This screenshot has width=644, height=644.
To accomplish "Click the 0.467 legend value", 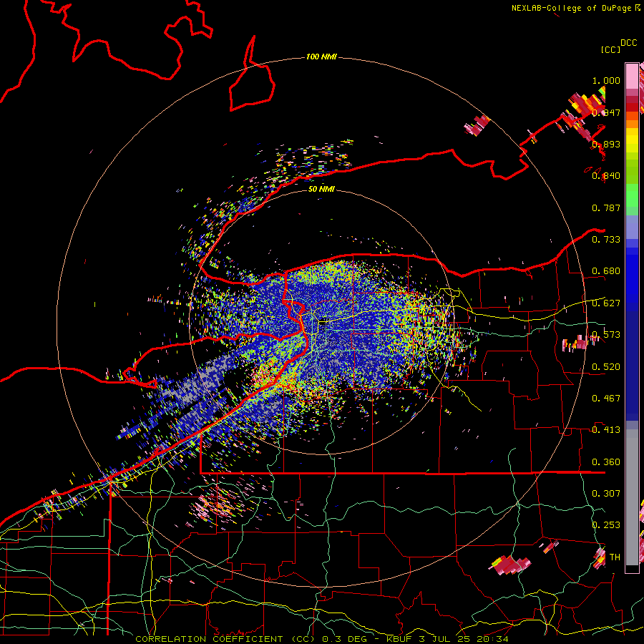I will pyautogui.click(x=606, y=399).
